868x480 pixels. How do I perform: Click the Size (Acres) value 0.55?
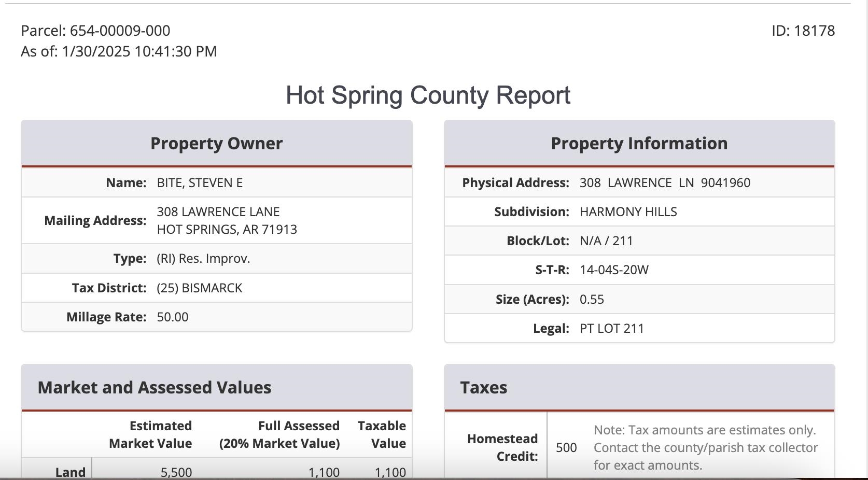coord(592,300)
